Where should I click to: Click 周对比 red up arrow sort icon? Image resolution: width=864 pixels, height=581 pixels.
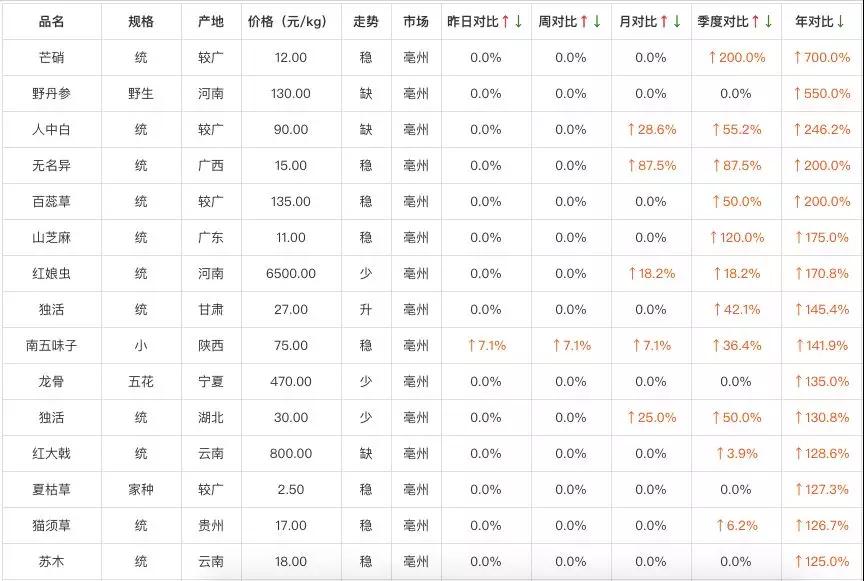[x=584, y=22]
